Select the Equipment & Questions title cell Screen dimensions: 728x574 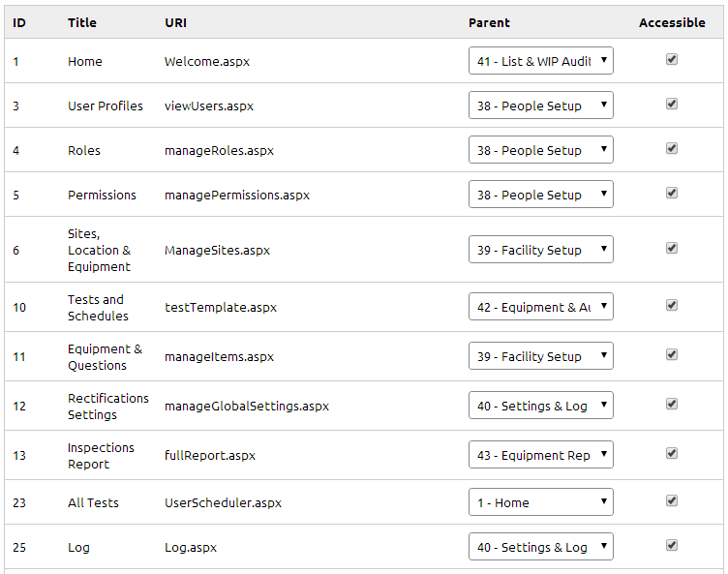tap(105, 356)
